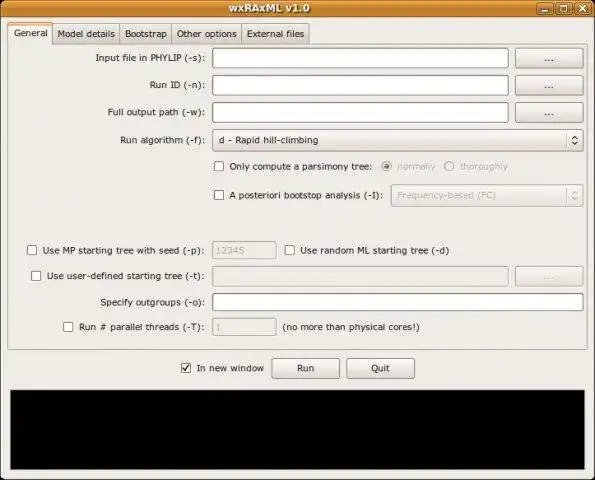Click the seed field showing 12345
595x480 pixels.
click(x=244, y=250)
